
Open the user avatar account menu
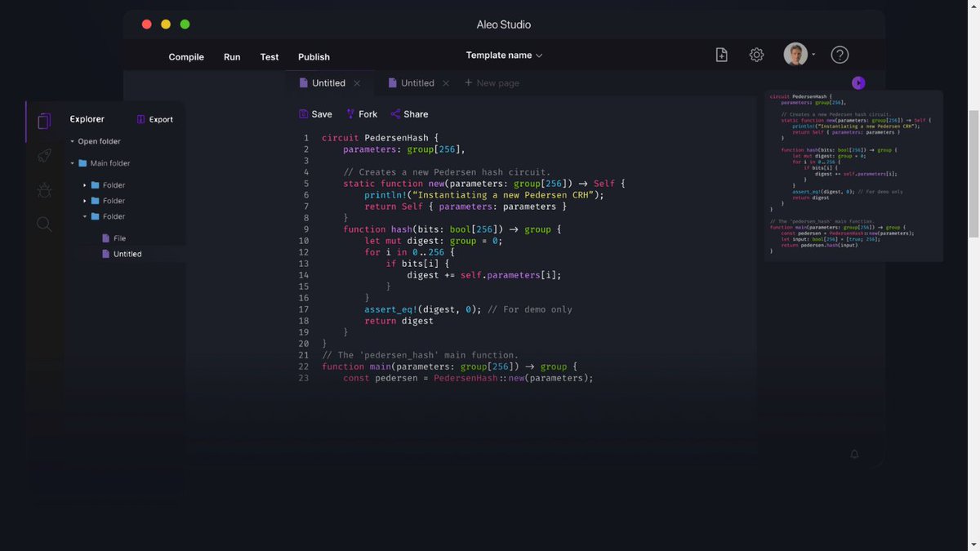click(x=794, y=54)
